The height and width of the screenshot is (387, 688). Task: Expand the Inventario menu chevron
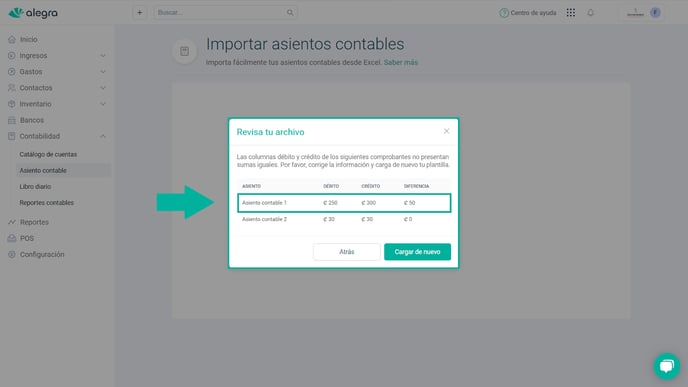tap(103, 104)
